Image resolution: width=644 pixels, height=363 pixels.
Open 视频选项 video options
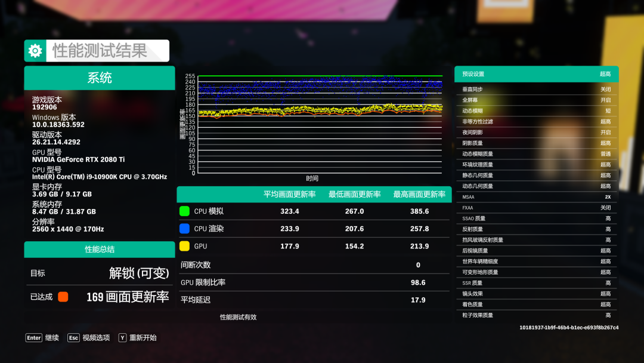(96, 338)
